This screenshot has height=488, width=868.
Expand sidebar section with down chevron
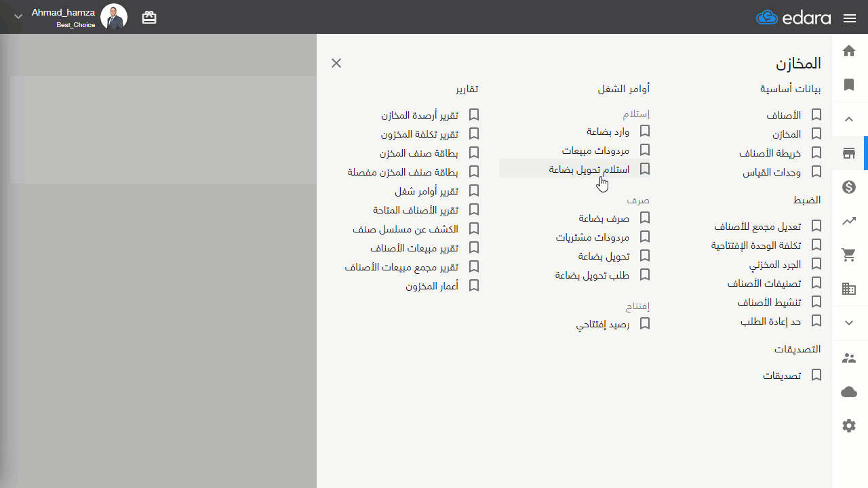pos(849,323)
